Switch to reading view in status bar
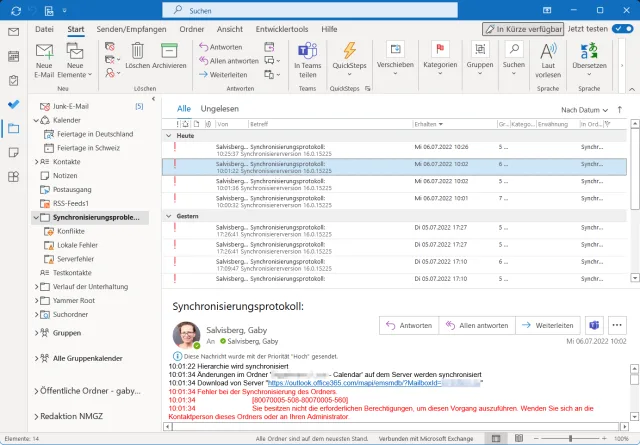This screenshot has width=640, height=445. pyautogui.click(x=517, y=439)
